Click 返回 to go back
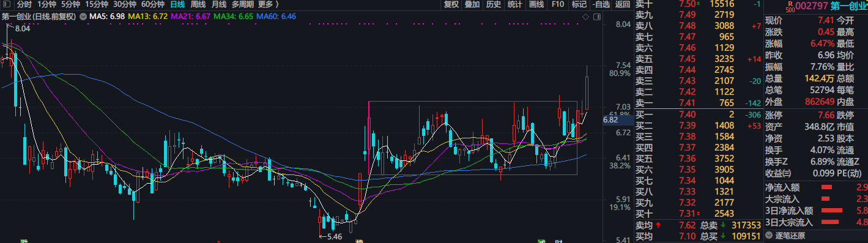Viewport: 868px width, 243px height. click(x=622, y=4)
